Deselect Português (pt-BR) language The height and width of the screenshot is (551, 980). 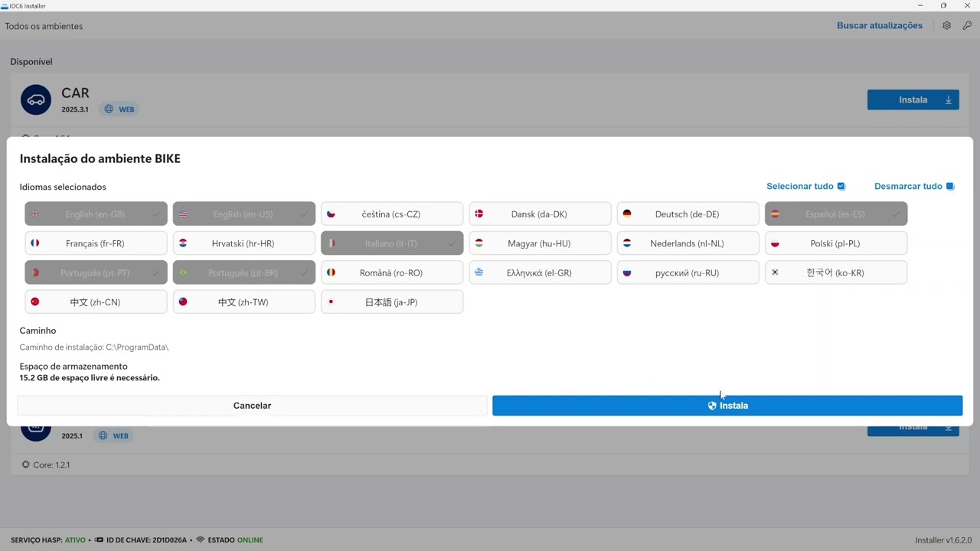(244, 272)
